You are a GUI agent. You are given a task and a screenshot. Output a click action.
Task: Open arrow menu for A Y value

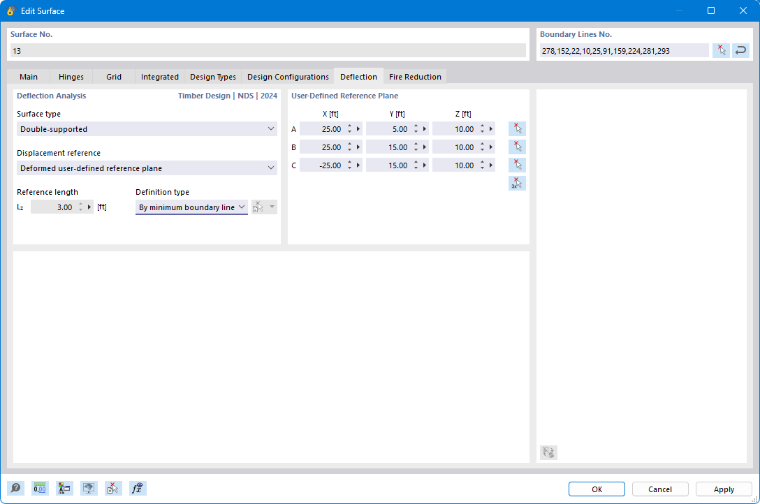click(x=425, y=129)
